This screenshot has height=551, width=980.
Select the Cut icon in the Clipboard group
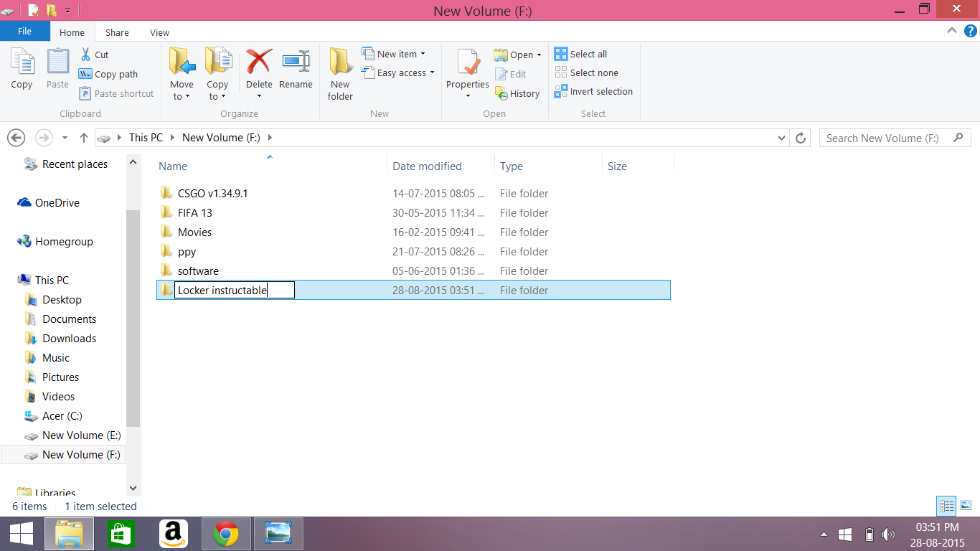88,55
